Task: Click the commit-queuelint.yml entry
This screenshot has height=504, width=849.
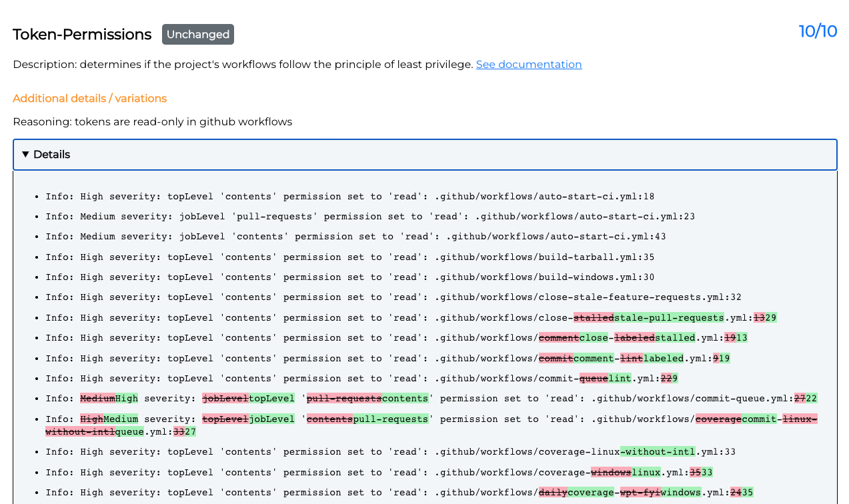Action: click(x=361, y=379)
